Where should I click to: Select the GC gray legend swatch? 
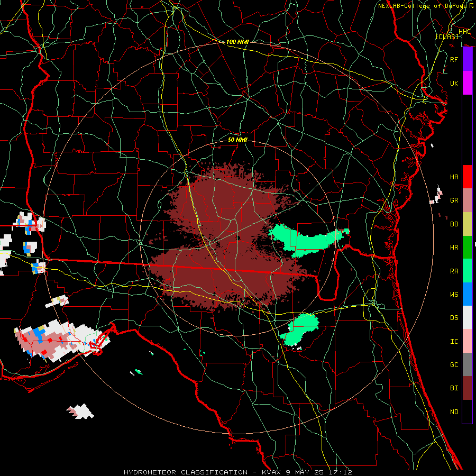coord(467,364)
